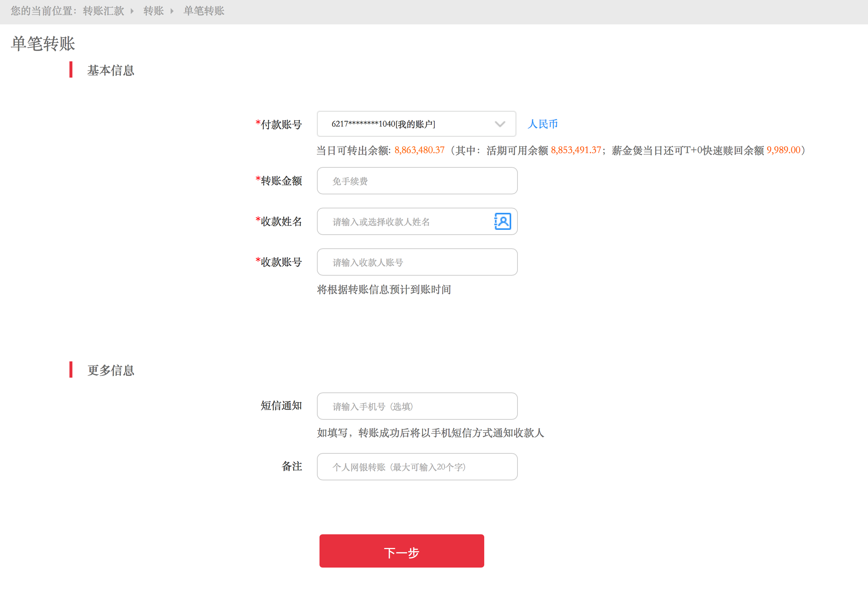The width and height of the screenshot is (868, 606).
Task: Click the 收款账号 payee account field
Action: tap(417, 262)
